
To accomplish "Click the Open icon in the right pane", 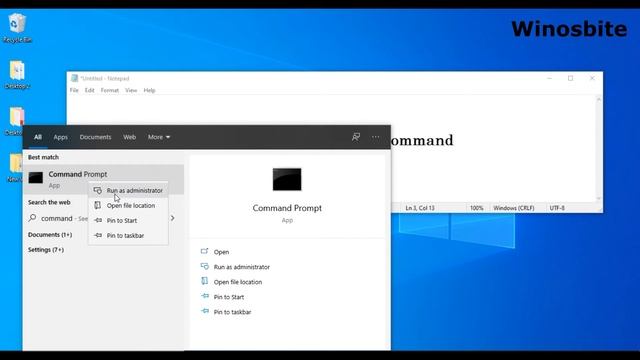I will 204,251.
